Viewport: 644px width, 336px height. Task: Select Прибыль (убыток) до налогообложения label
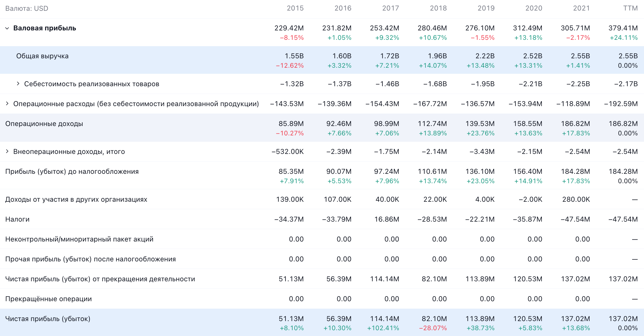click(72, 172)
